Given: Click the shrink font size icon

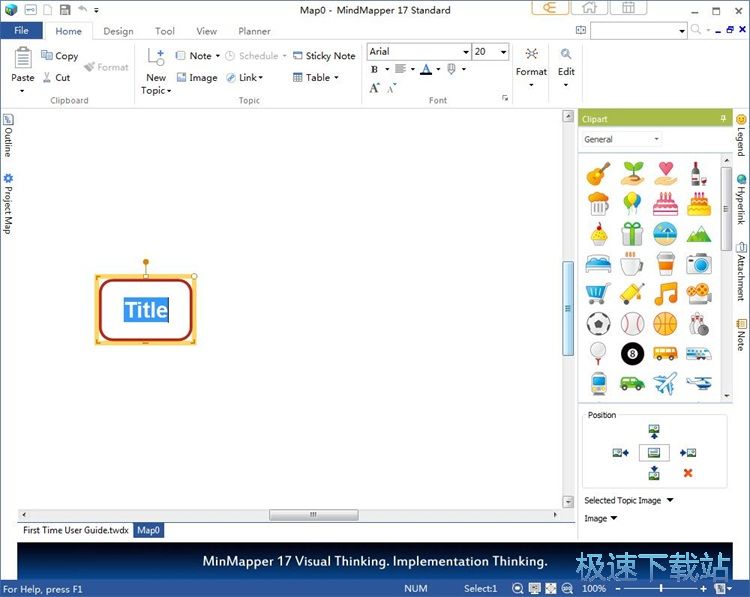Looking at the screenshot, I should point(392,88).
